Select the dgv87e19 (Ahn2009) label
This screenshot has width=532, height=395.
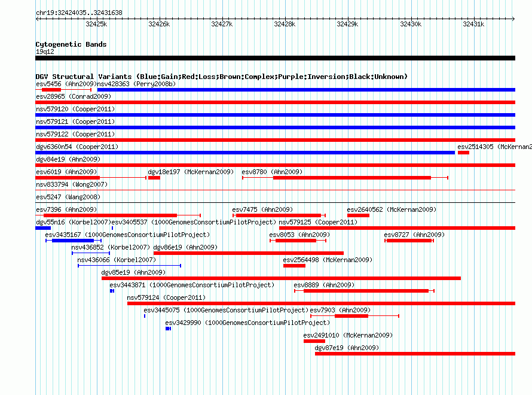point(347,348)
